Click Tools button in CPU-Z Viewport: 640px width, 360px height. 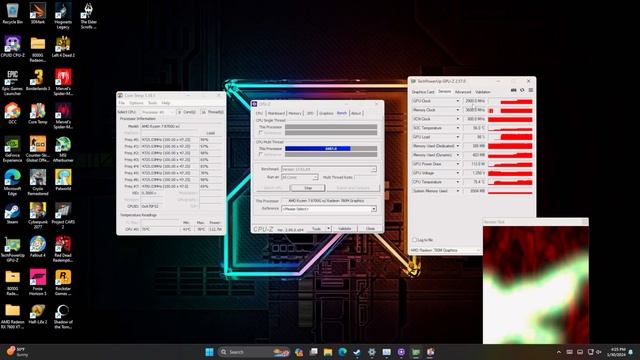click(x=316, y=229)
